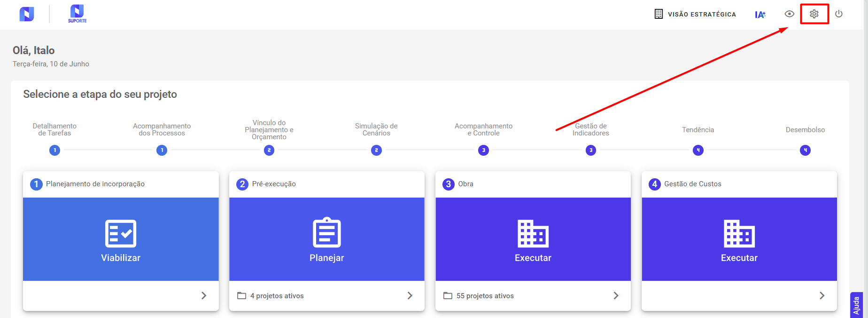Viewport: 868px width, 318px height.
Task: Toggle the eye visibility icon in header
Action: coord(790,14)
